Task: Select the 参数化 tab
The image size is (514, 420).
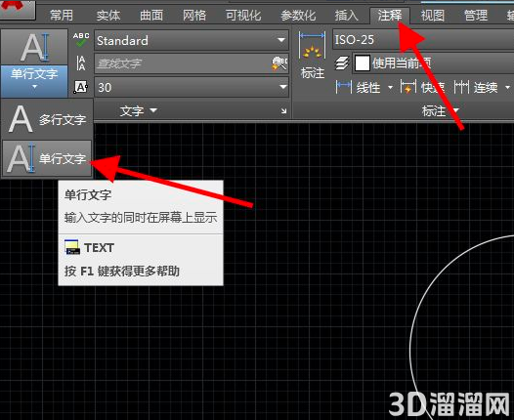Action: pos(298,15)
